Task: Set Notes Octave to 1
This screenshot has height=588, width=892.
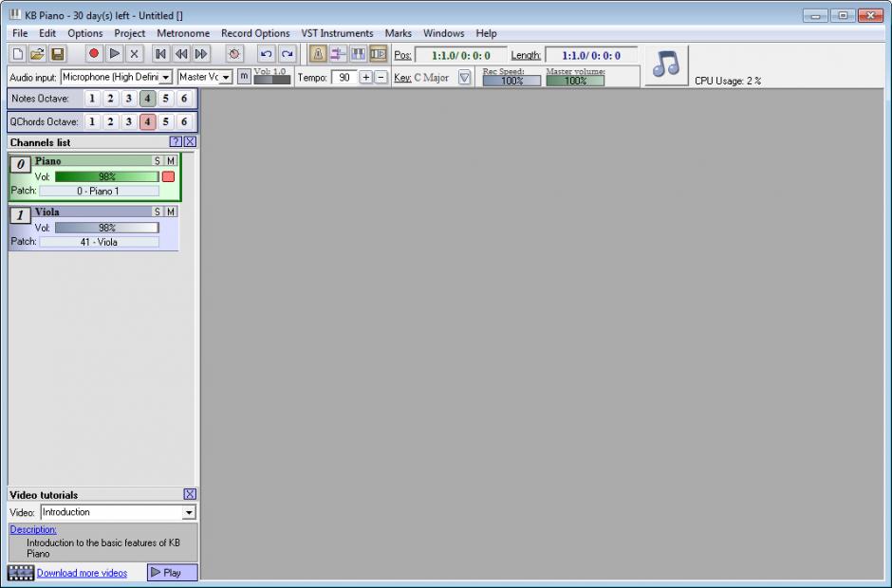Action: click(92, 99)
